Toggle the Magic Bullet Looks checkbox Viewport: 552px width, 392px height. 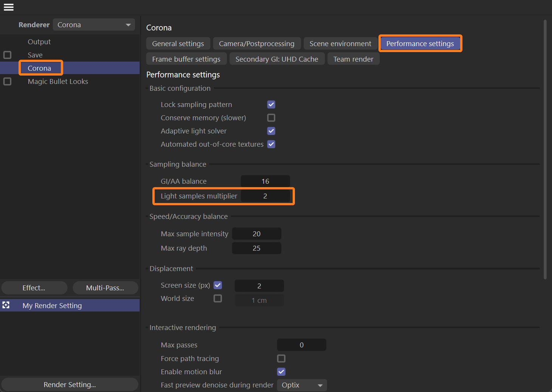click(7, 81)
